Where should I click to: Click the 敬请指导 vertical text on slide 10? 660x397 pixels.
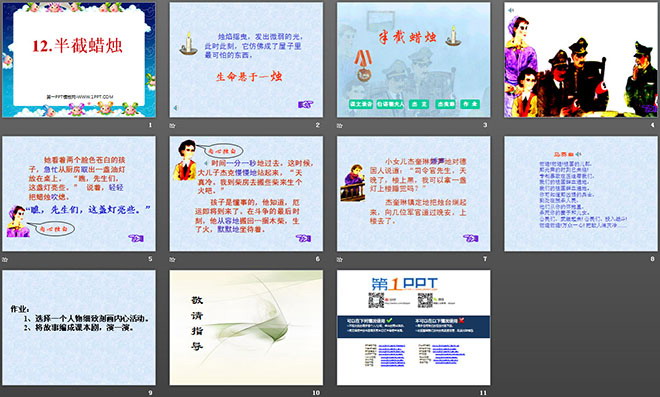[197, 323]
